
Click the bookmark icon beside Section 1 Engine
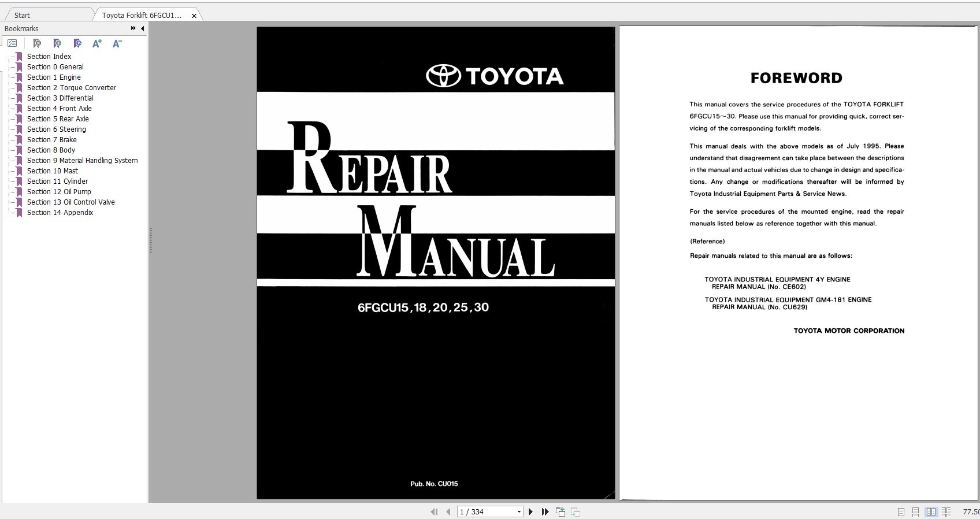19,77
